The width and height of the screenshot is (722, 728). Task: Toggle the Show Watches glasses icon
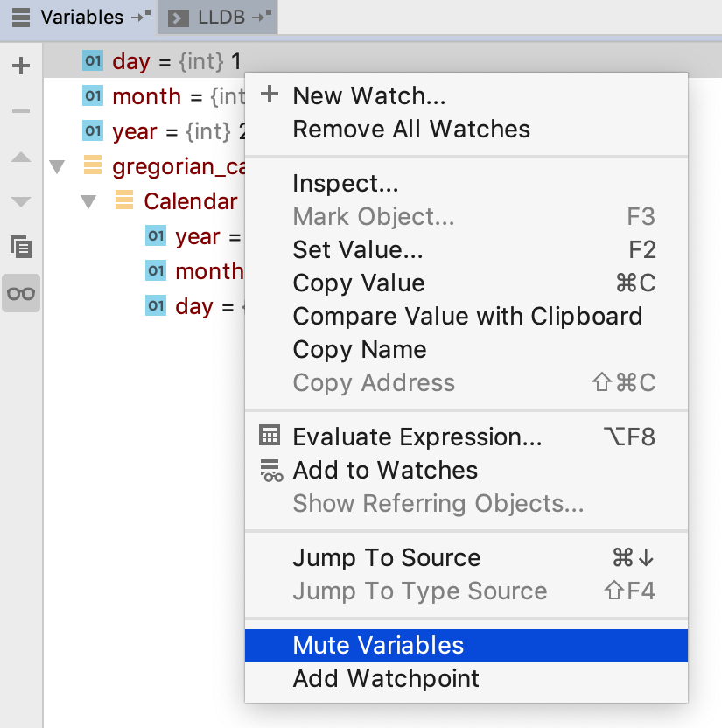pos(21,293)
